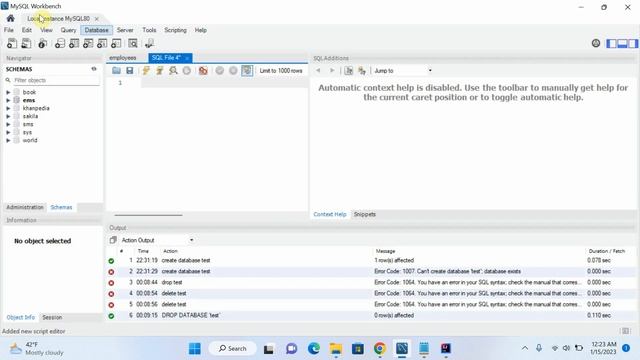Open Windows Start menu
The height and width of the screenshot is (360, 640).
pos(195,349)
